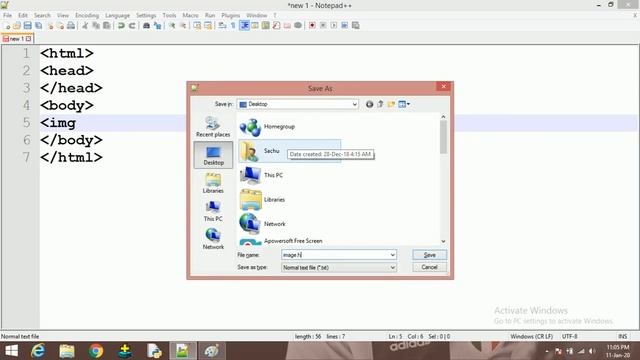Open Google Chrome from the taskbar
This screenshot has height=360, width=640.
[x=96, y=351]
